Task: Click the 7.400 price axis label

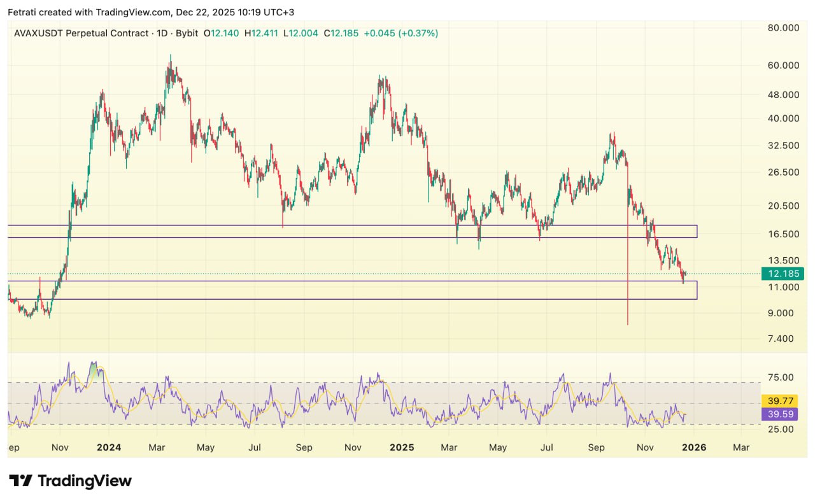Action: click(781, 339)
